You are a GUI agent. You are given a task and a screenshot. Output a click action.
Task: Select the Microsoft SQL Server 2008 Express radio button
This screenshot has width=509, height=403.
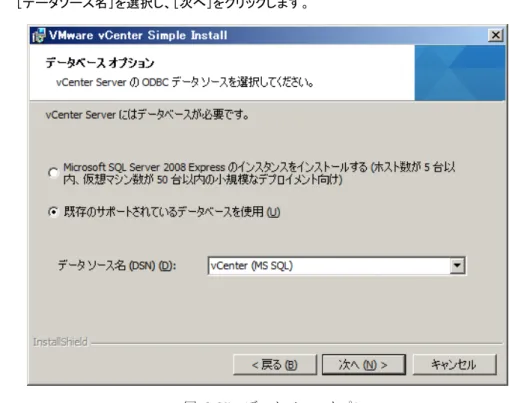coord(53,173)
